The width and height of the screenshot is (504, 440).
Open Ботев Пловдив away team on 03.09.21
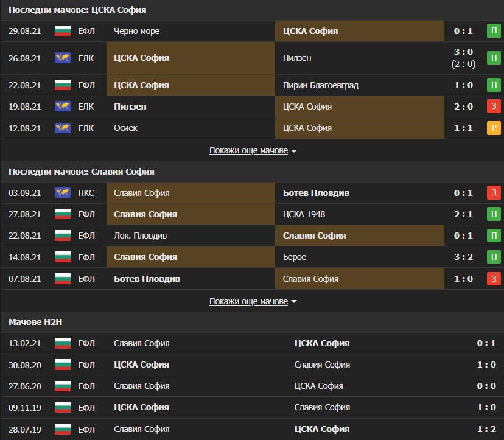tap(316, 193)
